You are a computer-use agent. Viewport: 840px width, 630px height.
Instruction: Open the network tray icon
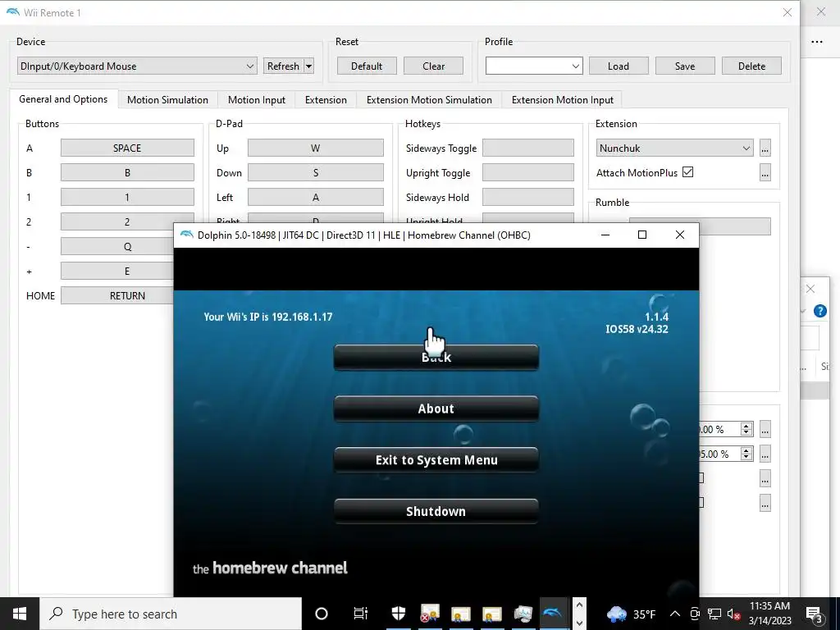[714, 614]
